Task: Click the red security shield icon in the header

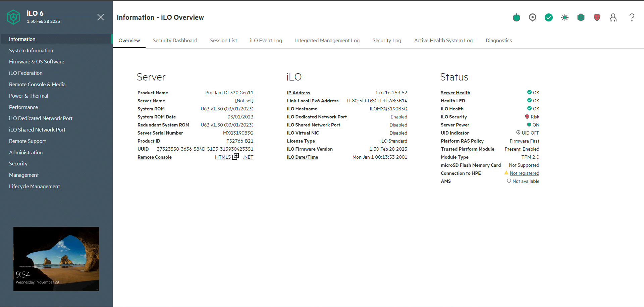Action: [x=597, y=17]
